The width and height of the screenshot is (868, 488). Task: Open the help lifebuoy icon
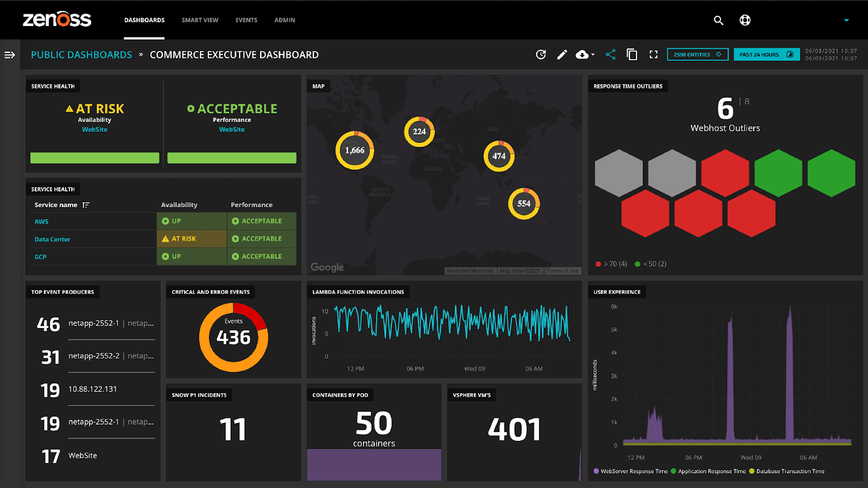point(745,21)
